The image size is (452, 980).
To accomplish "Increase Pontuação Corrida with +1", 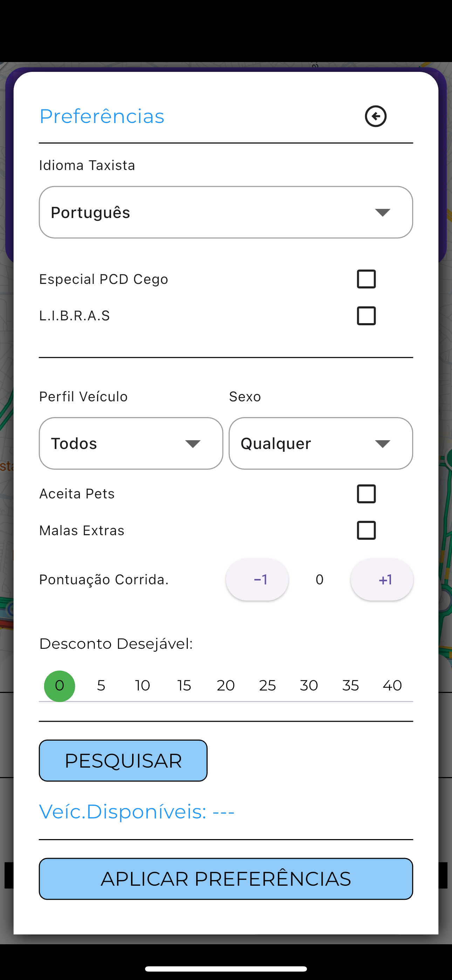I will click(382, 579).
